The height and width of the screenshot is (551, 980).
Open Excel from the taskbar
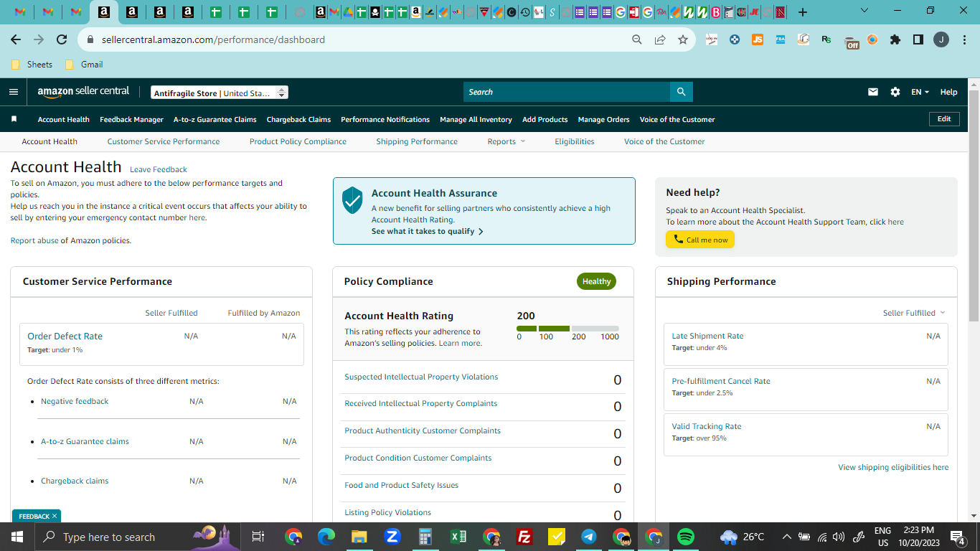(x=458, y=537)
